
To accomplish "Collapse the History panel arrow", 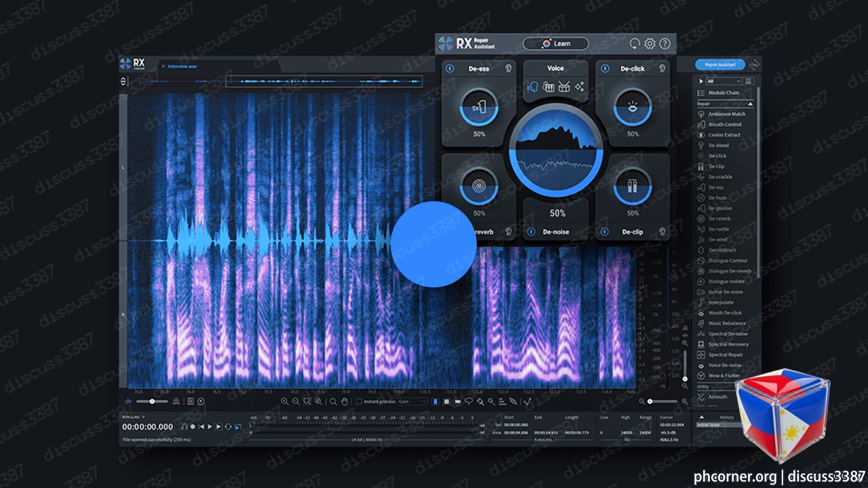I will 702,417.
